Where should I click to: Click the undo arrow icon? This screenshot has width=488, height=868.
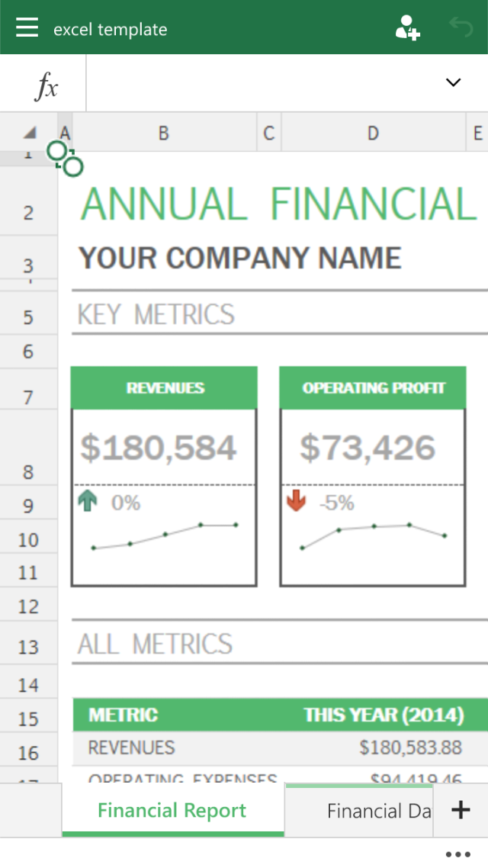point(461,28)
